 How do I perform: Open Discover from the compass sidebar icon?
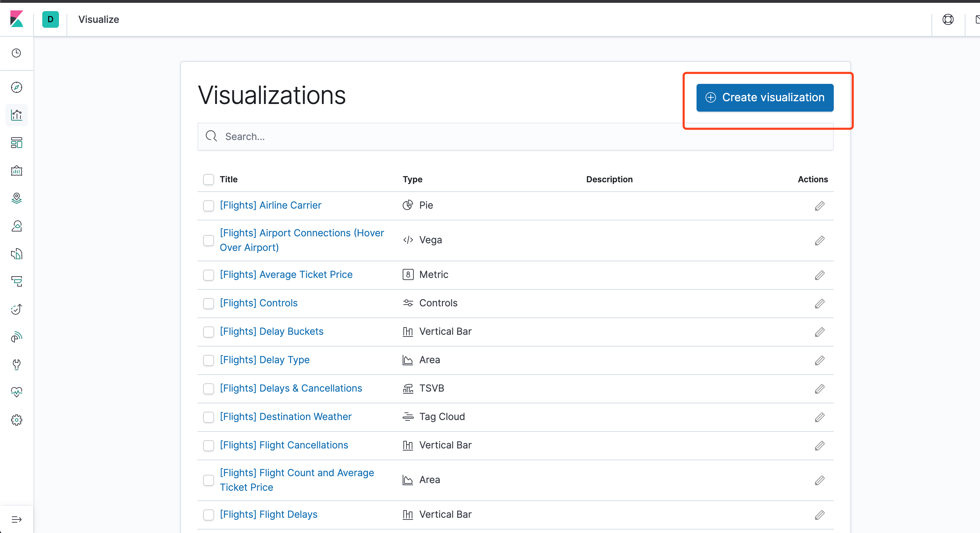pyautogui.click(x=16, y=87)
